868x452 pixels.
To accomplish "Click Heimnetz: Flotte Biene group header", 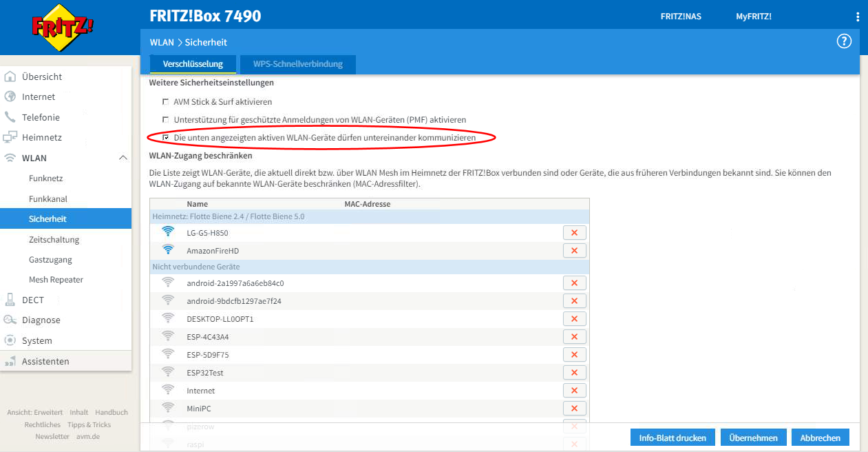I will point(369,216).
